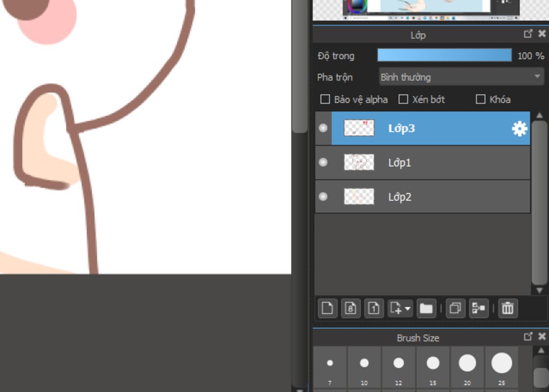
Task: Toggle visibility of Lớp3 layer
Action: click(323, 128)
